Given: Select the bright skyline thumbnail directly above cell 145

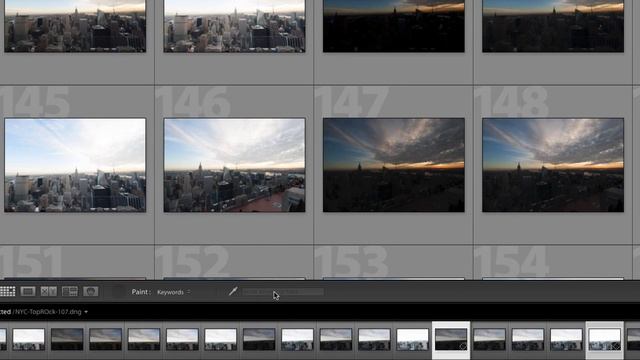Looking at the screenshot, I should [x=75, y=26].
